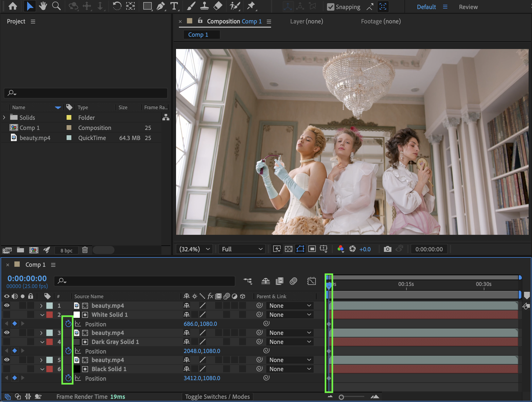Select the Hand tool
532x402 pixels.
pos(43,6)
